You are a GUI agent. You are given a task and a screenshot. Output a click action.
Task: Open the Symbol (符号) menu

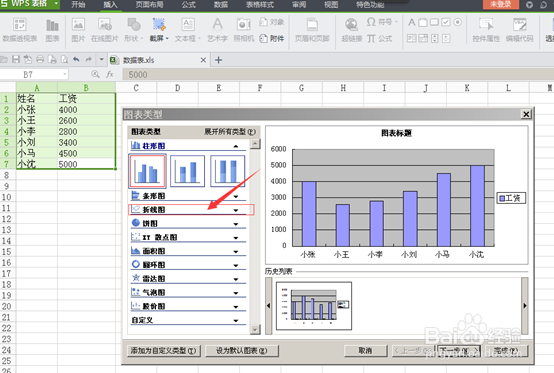point(382,22)
